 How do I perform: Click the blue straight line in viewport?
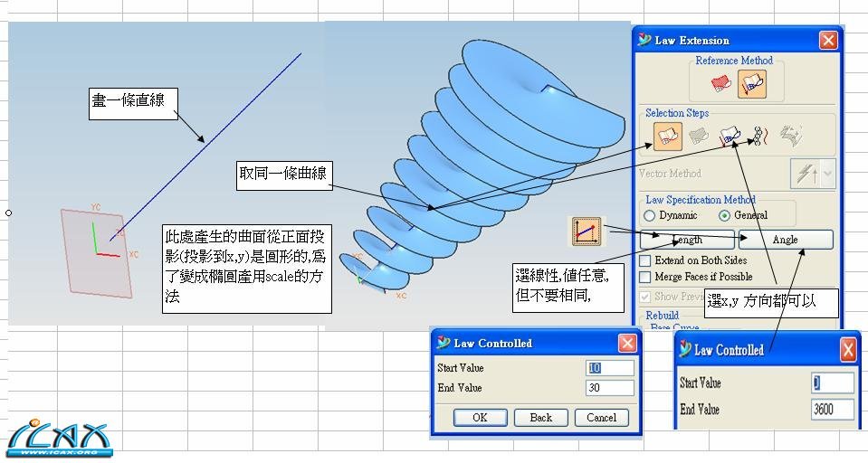(x=205, y=146)
